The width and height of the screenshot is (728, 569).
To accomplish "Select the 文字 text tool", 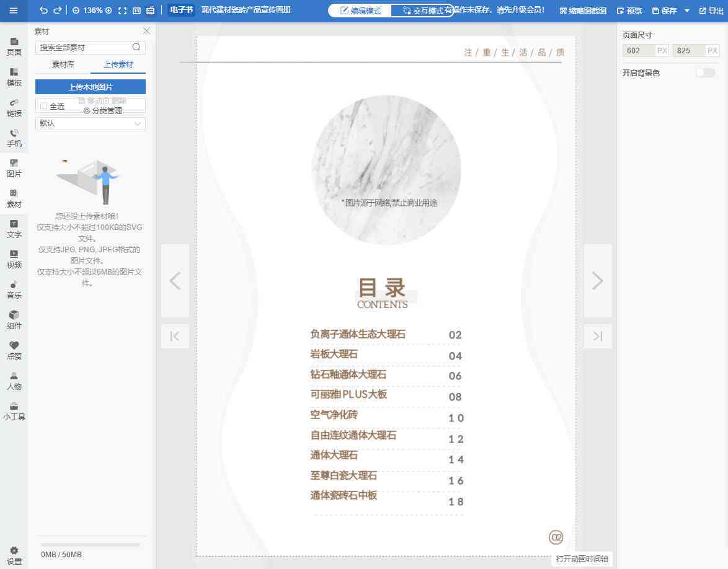I will pyautogui.click(x=14, y=229).
